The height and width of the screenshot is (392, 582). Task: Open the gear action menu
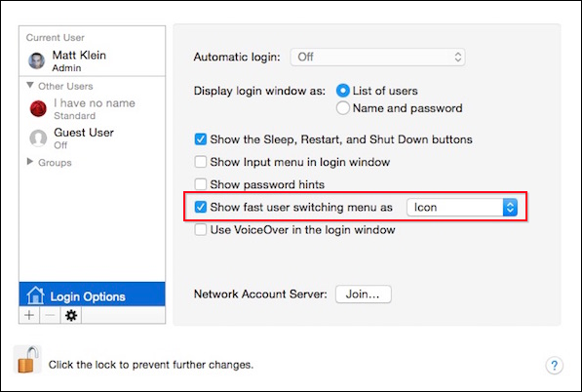coord(71,316)
